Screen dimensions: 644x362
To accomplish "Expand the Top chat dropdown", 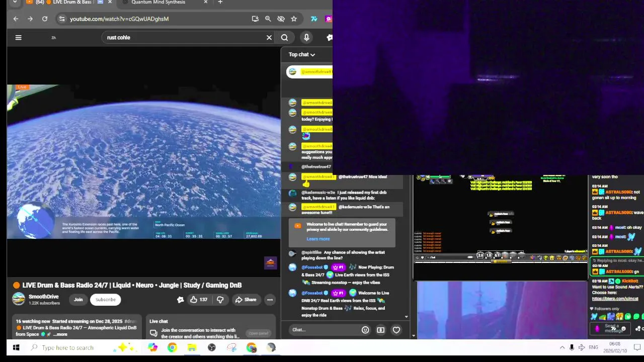I will click(302, 54).
